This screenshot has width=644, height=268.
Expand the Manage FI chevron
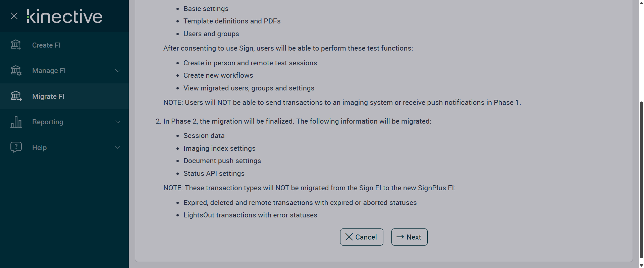click(118, 71)
